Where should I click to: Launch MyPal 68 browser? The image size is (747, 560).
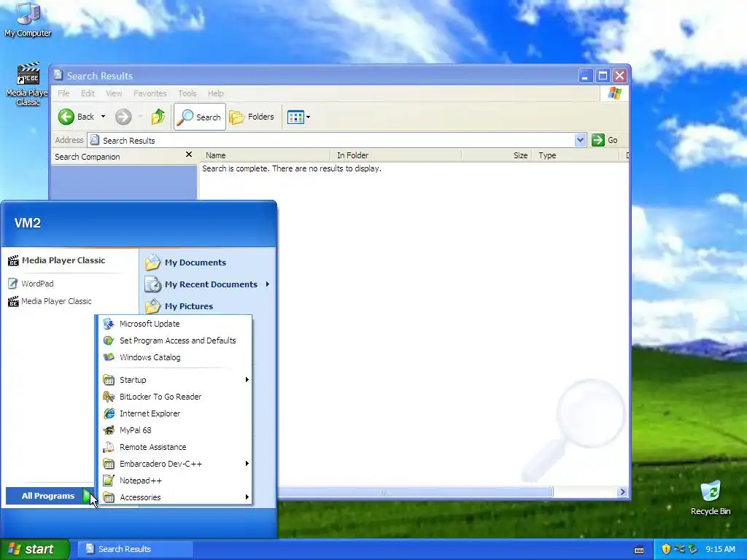175,430
